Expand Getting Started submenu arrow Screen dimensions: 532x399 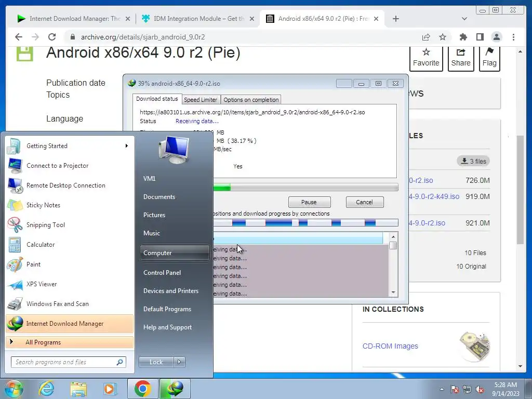[127, 146]
